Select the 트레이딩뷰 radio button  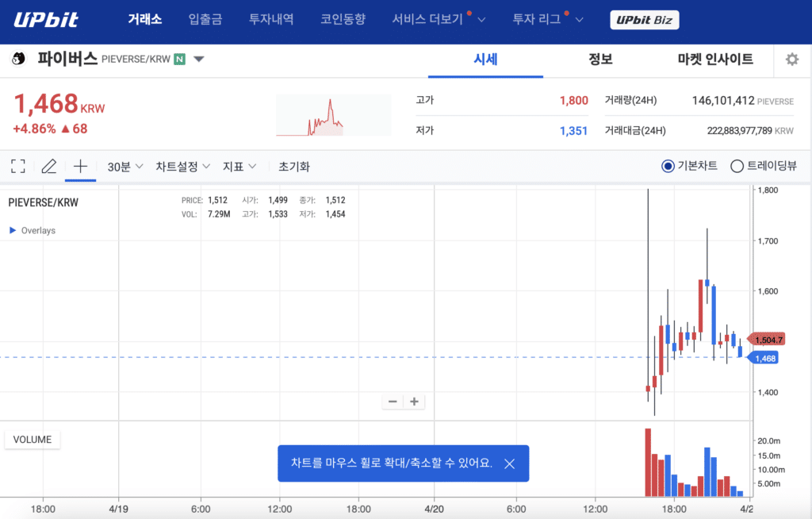737,166
